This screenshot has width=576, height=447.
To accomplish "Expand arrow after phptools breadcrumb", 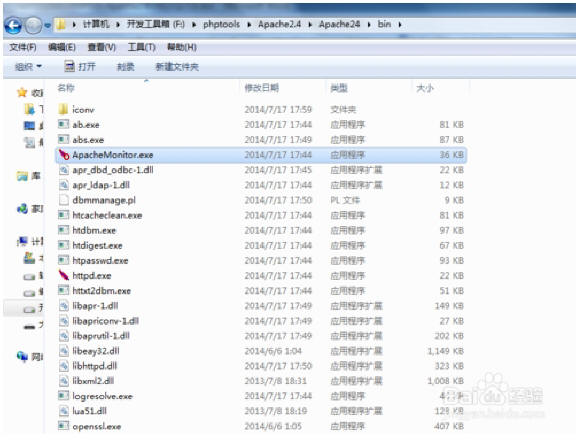I will (x=249, y=25).
